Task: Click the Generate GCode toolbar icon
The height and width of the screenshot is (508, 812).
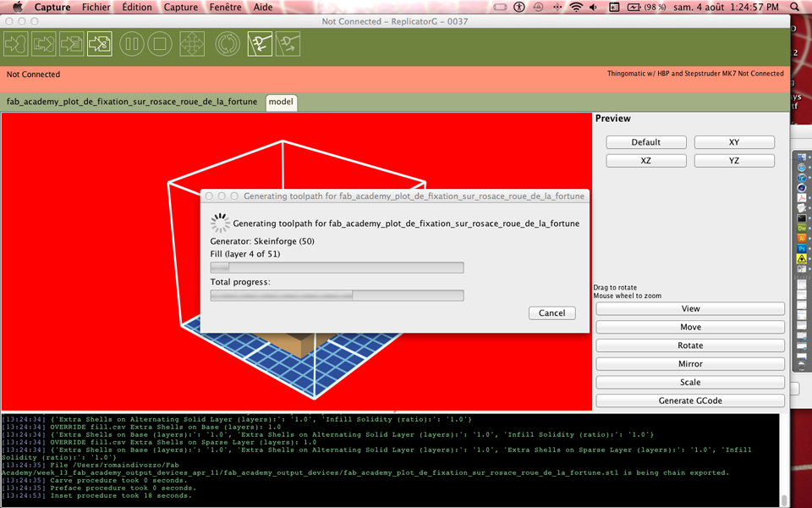Action: [x=100, y=44]
